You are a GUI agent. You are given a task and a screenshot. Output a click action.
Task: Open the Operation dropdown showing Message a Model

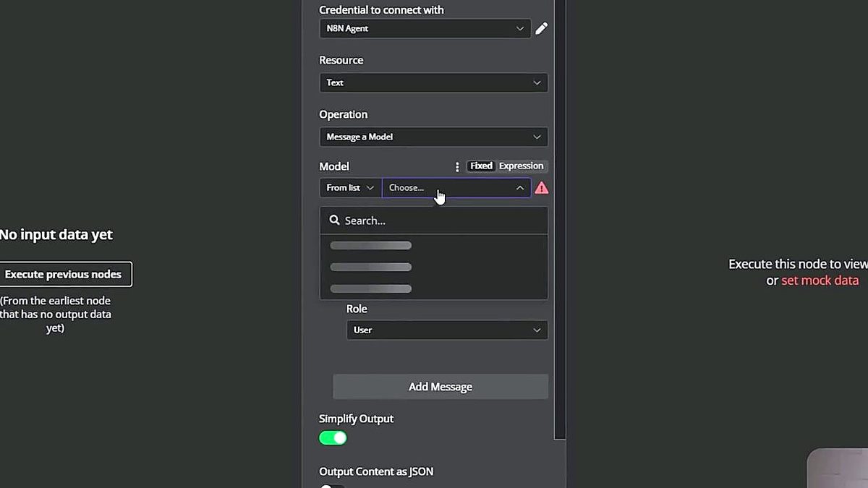click(x=433, y=137)
